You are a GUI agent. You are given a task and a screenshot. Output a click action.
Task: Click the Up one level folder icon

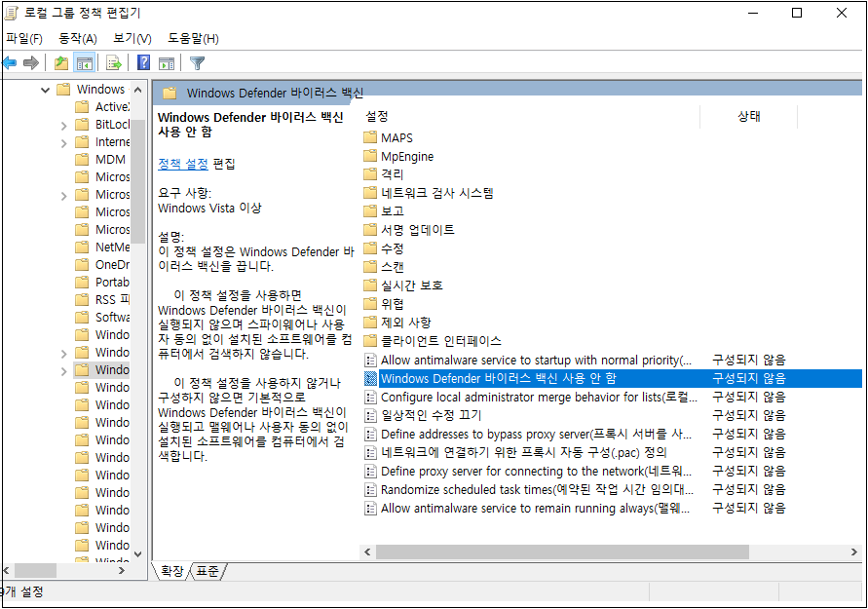pos(61,63)
